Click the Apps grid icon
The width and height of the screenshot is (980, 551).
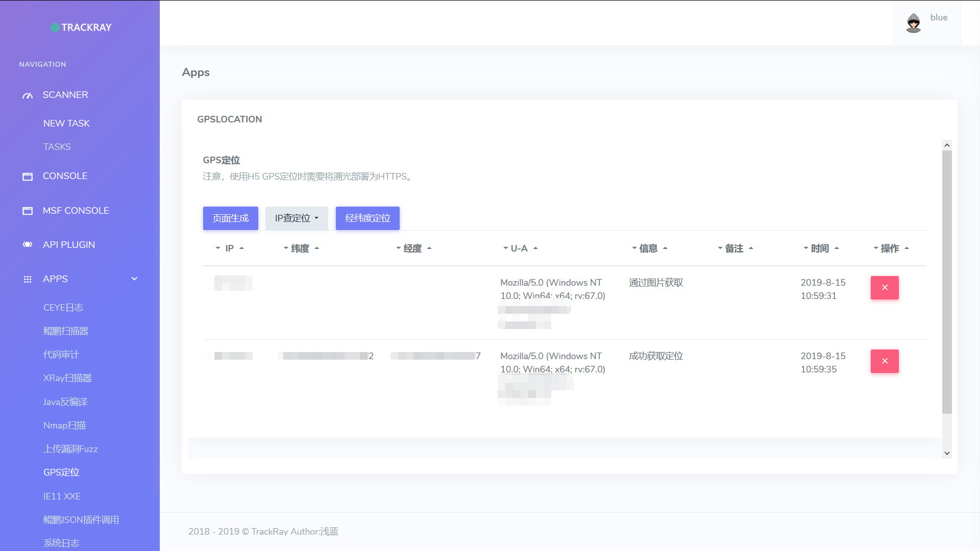pyautogui.click(x=28, y=279)
